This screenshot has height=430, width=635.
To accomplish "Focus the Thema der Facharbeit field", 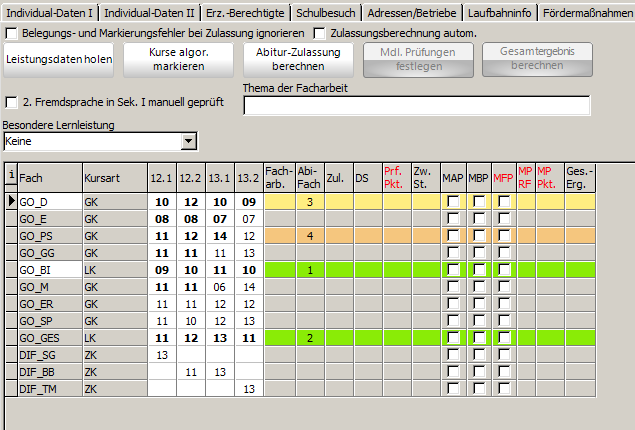I will pyautogui.click(x=417, y=106).
